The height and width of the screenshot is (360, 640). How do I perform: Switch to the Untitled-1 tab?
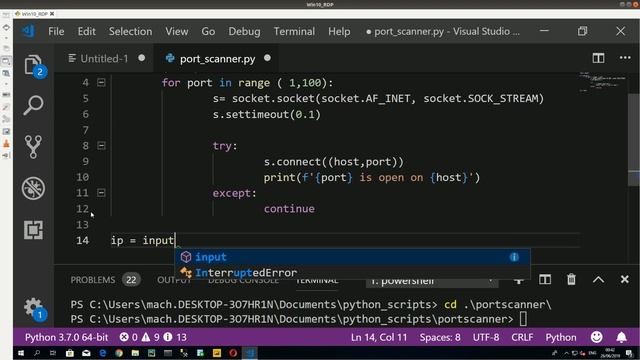(x=104, y=58)
